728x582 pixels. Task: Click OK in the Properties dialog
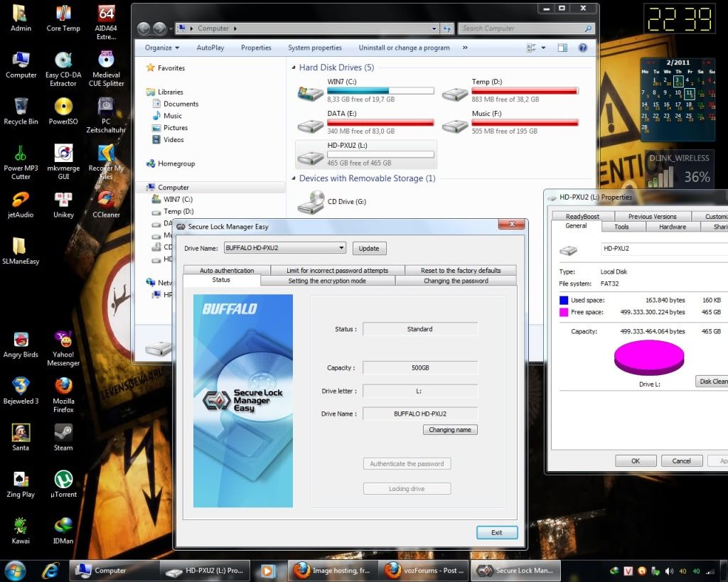coord(636,461)
